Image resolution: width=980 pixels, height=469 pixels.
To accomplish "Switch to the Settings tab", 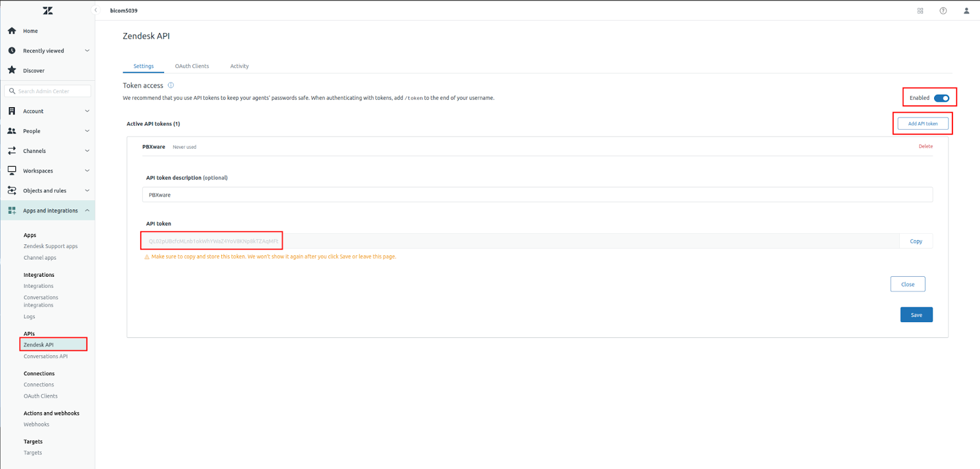I will pyautogui.click(x=143, y=66).
